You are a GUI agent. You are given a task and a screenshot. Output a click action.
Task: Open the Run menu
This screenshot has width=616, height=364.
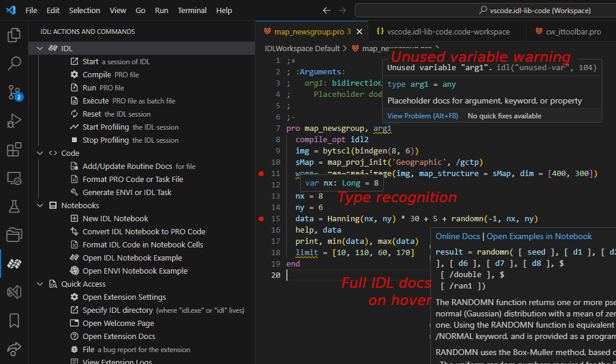(x=161, y=11)
